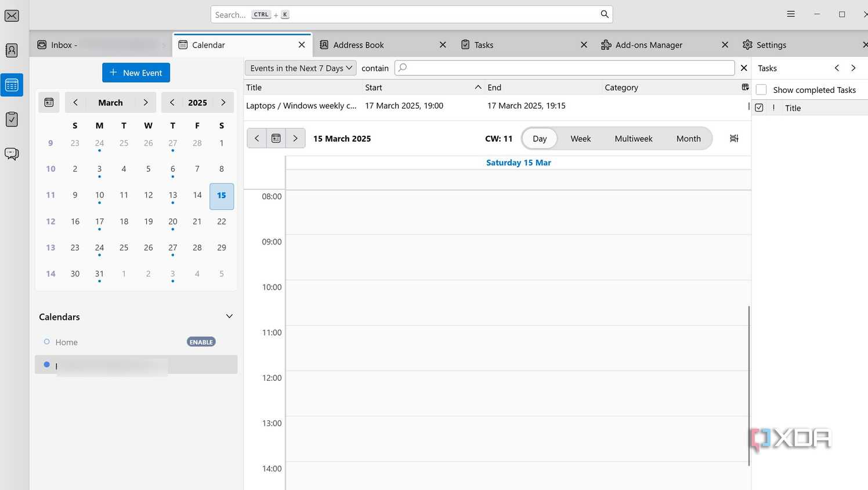Click the completed checkmark column header in Tasks
868x490 pixels.
click(759, 108)
